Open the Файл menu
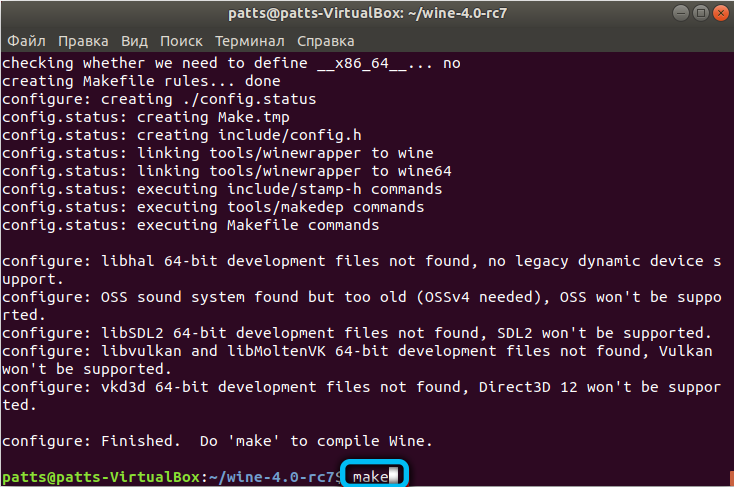Image resolution: width=734 pixels, height=487 pixels. [26, 41]
